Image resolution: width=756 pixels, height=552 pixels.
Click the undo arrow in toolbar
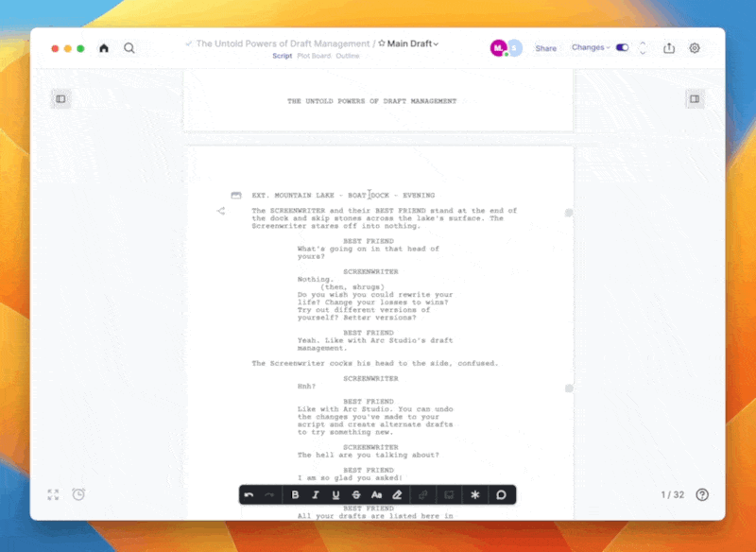click(x=249, y=494)
